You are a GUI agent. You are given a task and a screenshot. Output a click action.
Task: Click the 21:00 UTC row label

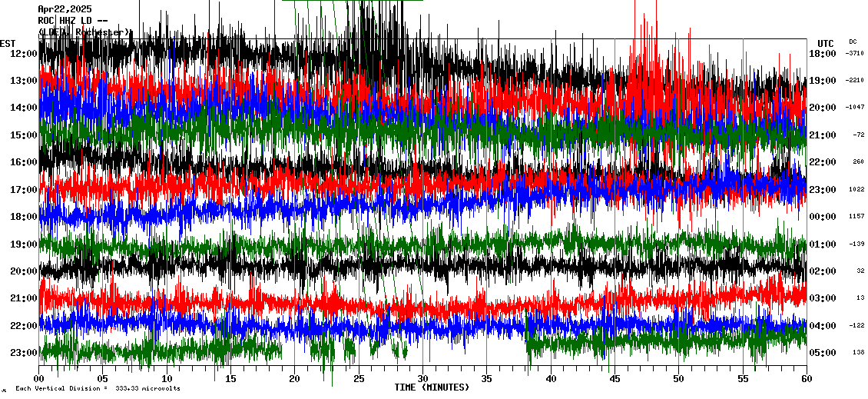click(823, 135)
